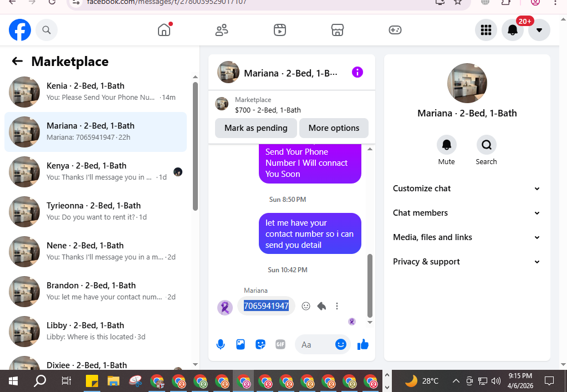Open weather widget showing 28°C
This screenshot has width=567, height=392.
pos(422,381)
